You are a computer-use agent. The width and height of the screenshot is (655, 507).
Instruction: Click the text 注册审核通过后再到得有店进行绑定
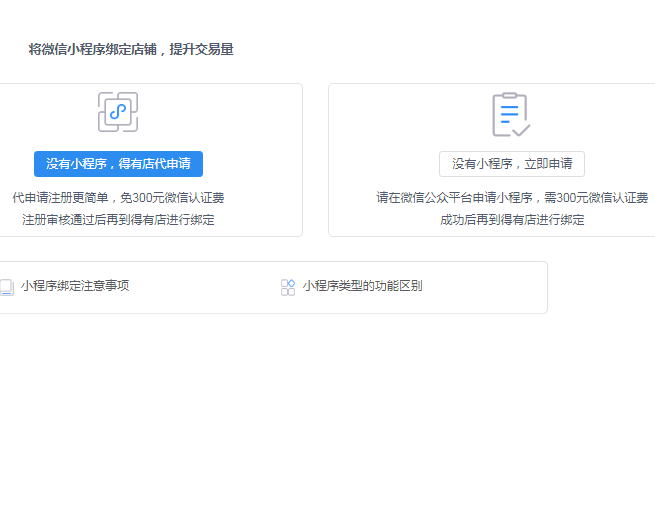[118, 220]
